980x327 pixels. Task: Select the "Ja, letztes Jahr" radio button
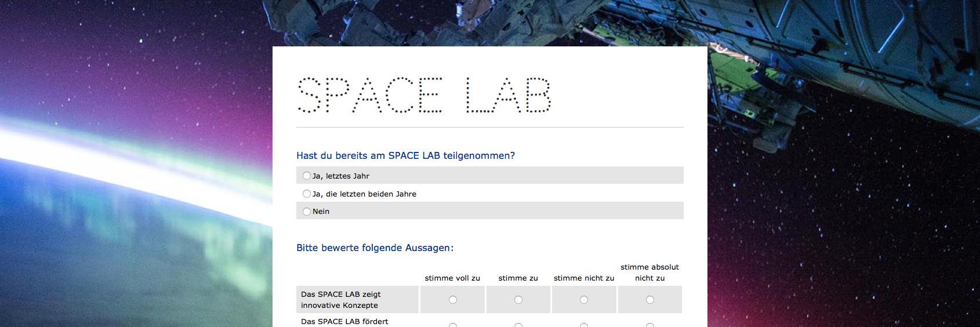coord(307,176)
